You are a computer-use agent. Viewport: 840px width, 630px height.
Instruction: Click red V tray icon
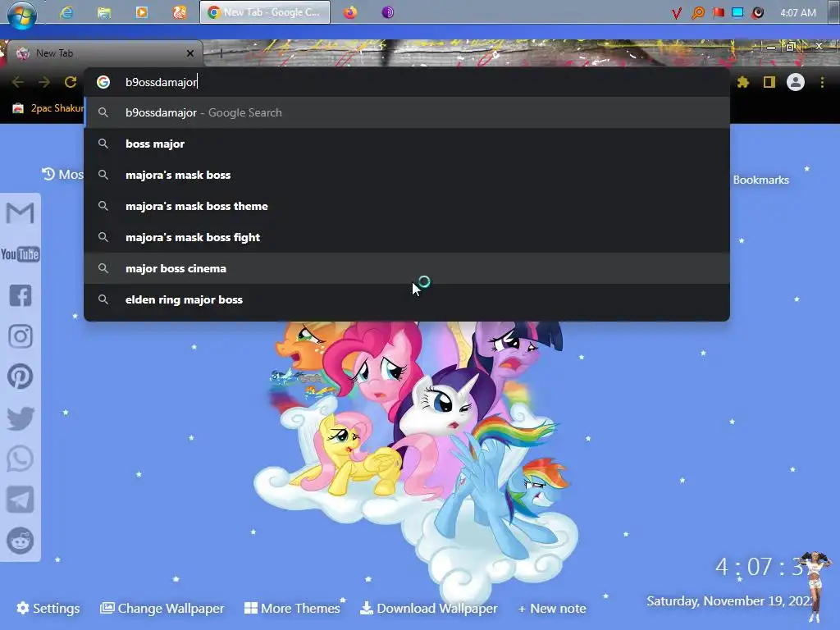pos(677,13)
